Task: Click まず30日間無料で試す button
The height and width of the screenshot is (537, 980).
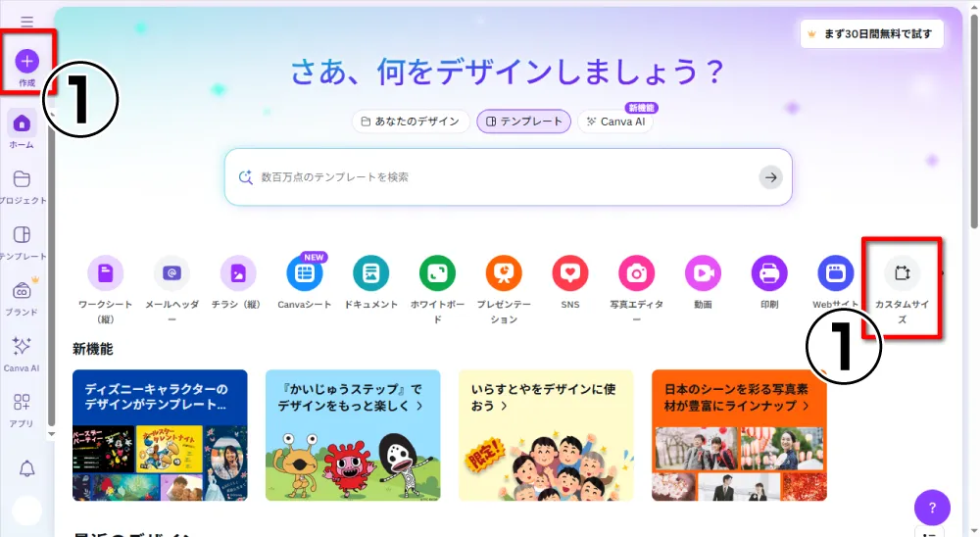Action: (872, 33)
